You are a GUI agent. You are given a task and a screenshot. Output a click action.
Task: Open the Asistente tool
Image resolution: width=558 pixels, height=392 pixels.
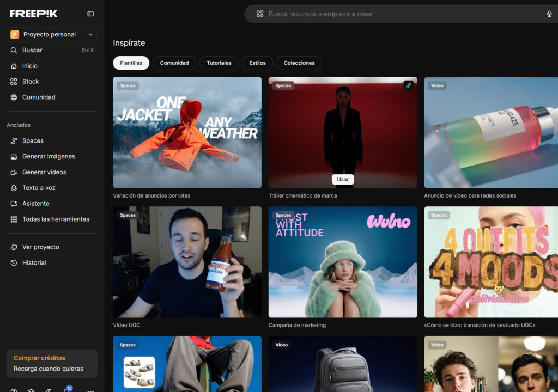35,204
